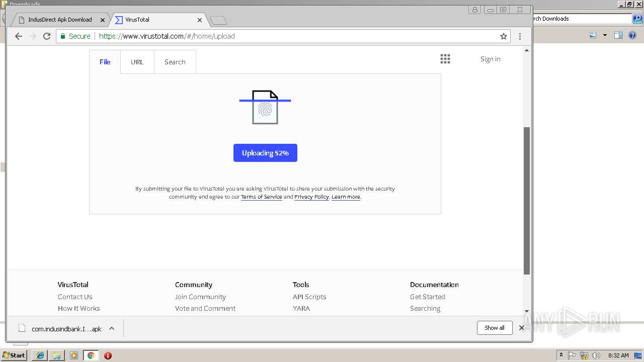
Task: Click the network tray icon
Action: click(x=584, y=355)
